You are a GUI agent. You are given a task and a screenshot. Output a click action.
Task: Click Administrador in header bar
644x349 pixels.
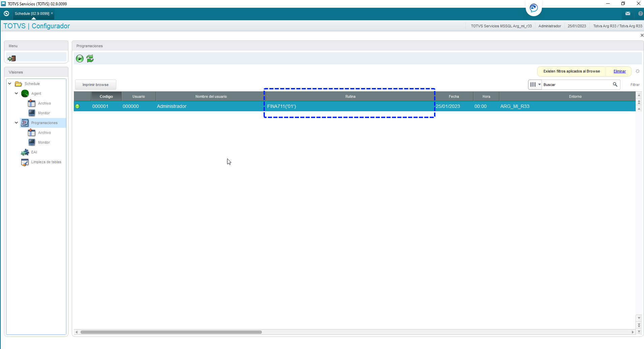click(550, 26)
